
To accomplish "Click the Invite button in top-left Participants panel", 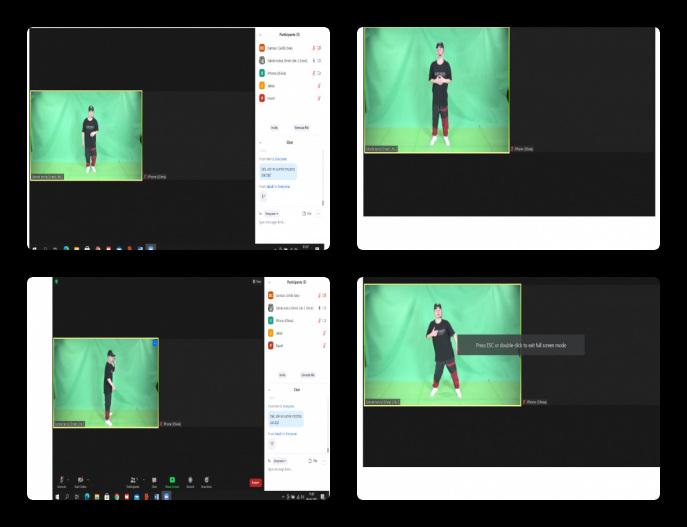I will point(274,127).
